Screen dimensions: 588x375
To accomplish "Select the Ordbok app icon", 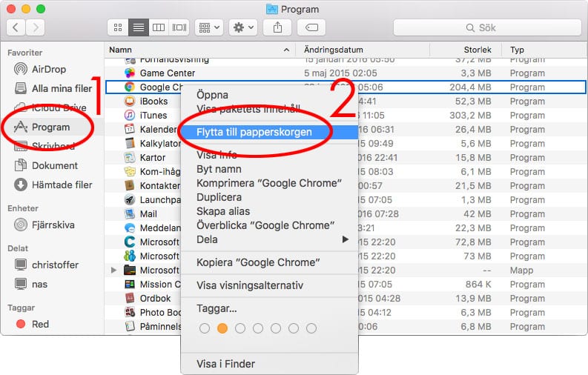I will pyautogui.click(x=130, y=298).
